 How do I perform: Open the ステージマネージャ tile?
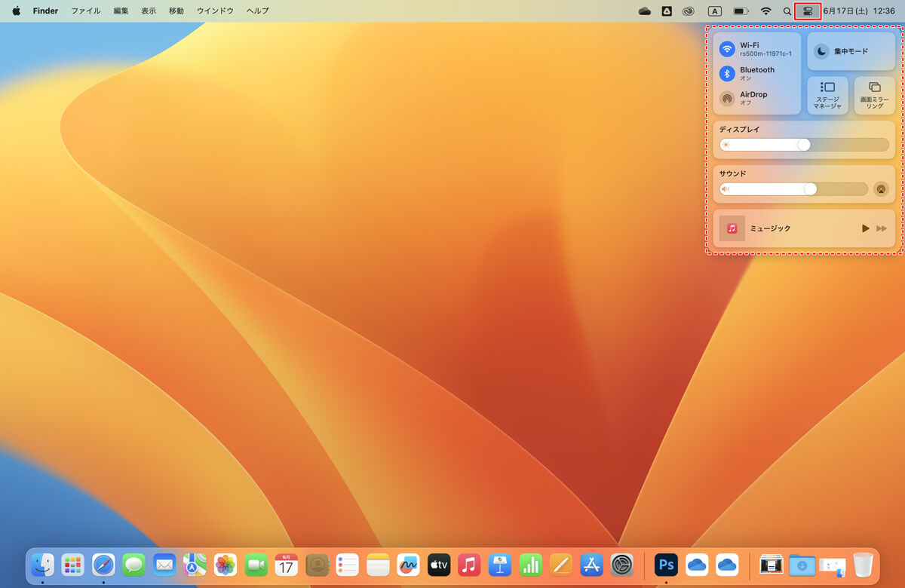[827, 96]
